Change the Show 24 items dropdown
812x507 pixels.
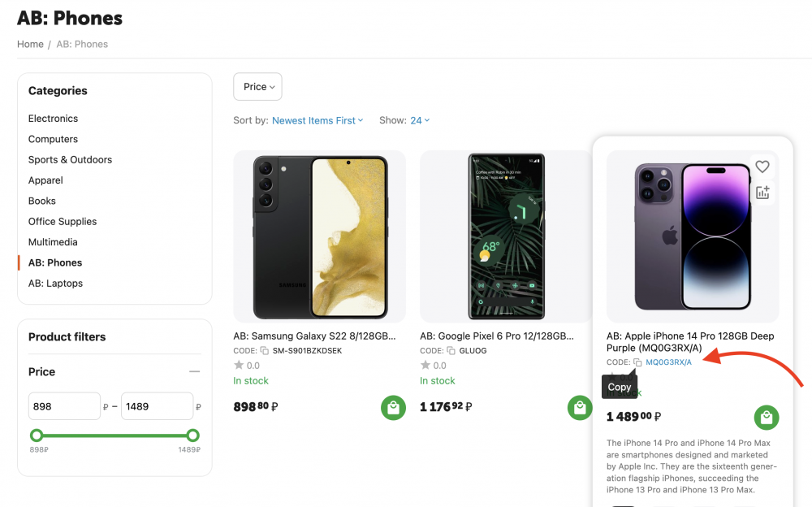[x=420, y=120]
